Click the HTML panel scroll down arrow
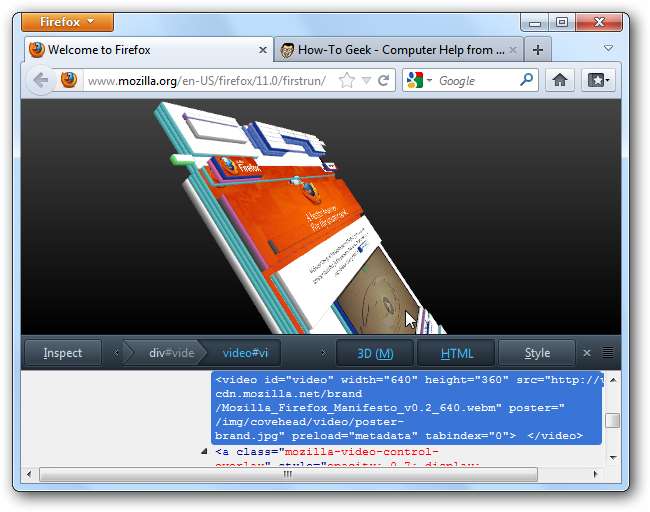Image resolution: width=650 pixels, height=512 pixels. 613,458
